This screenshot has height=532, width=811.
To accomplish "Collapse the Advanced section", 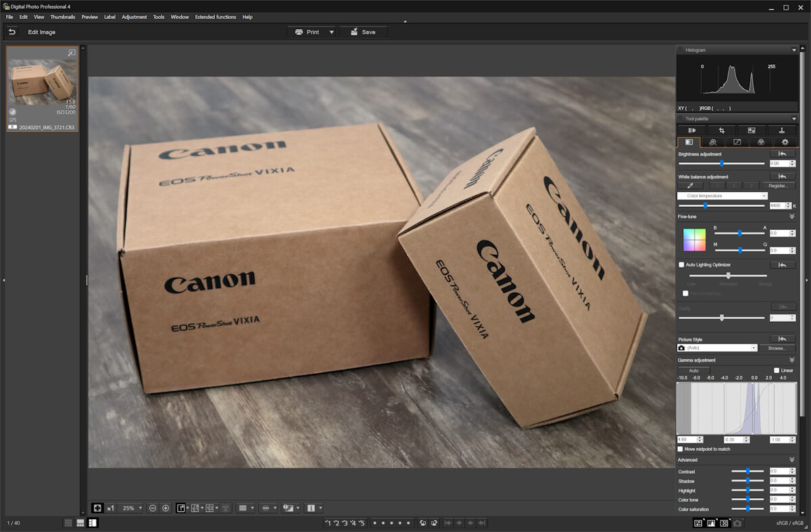I will pos(791,460).
